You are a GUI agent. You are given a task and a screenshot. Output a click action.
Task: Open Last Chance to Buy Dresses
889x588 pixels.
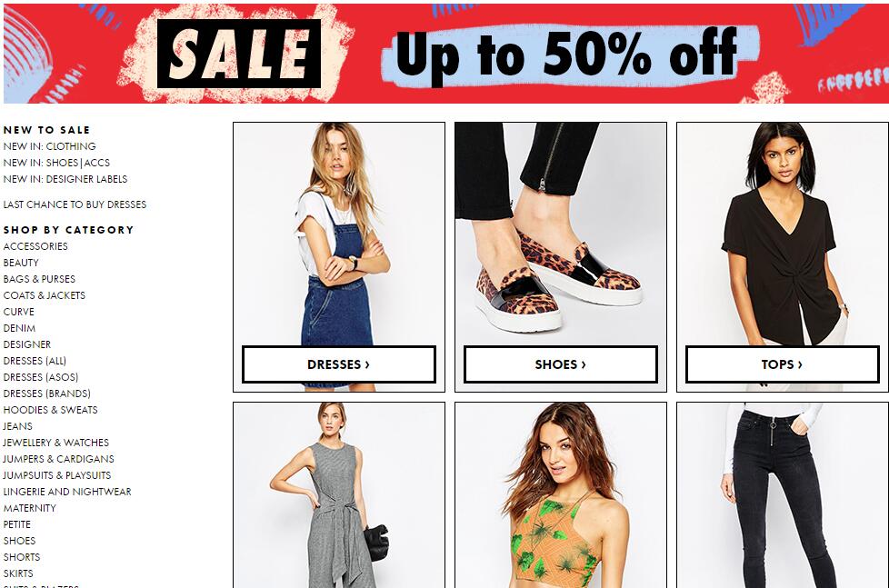[x=75, y=204]
